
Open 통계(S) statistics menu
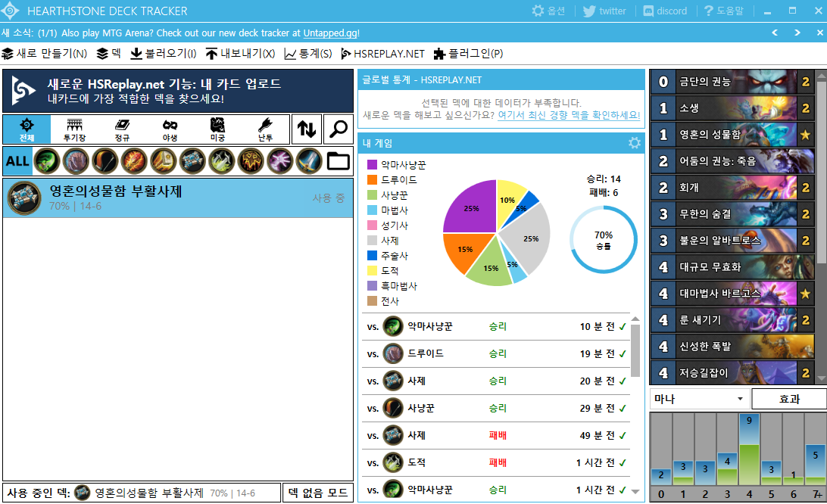tap(308, 54)
